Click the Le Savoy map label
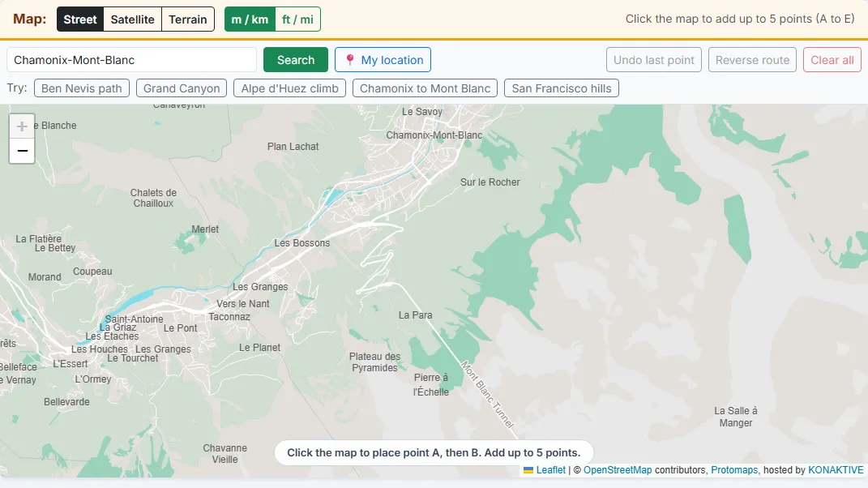Viewport: 868px width, 488px height. pyautogui.click(x=422, y=112)
